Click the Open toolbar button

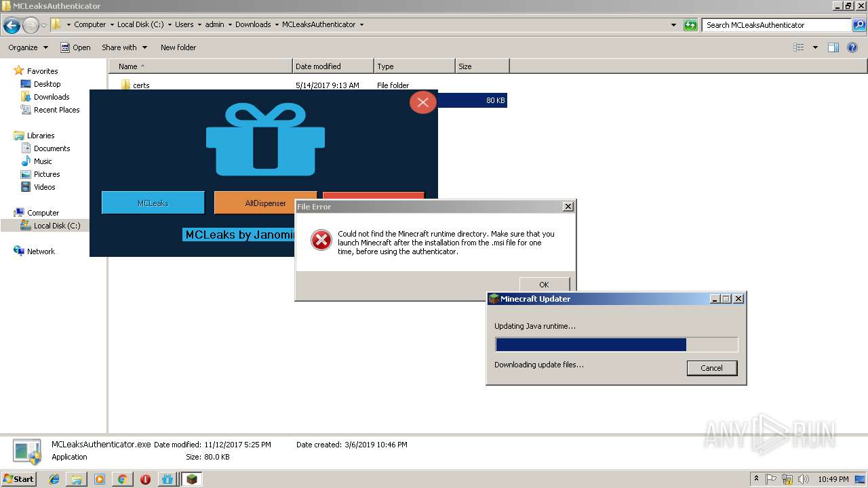[x=75, y=47]
